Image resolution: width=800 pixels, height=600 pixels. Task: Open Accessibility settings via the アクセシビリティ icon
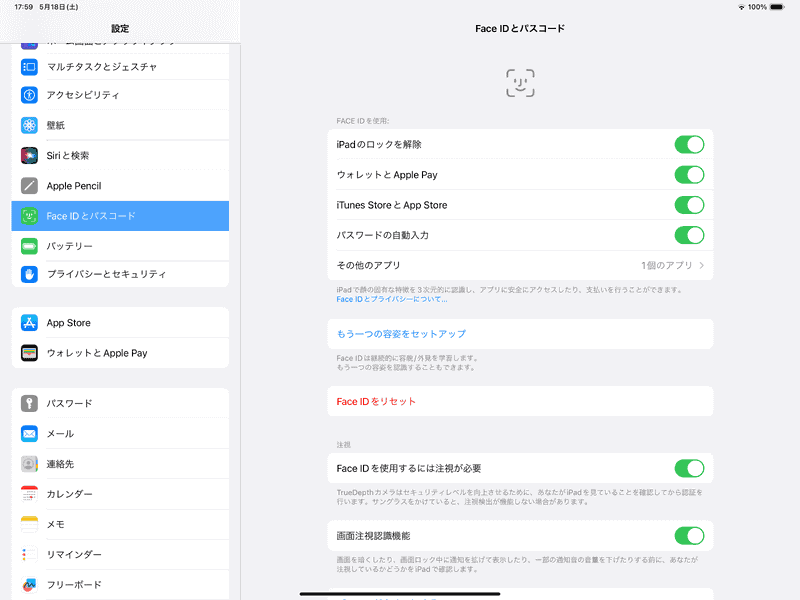click(x=30, y=97)
